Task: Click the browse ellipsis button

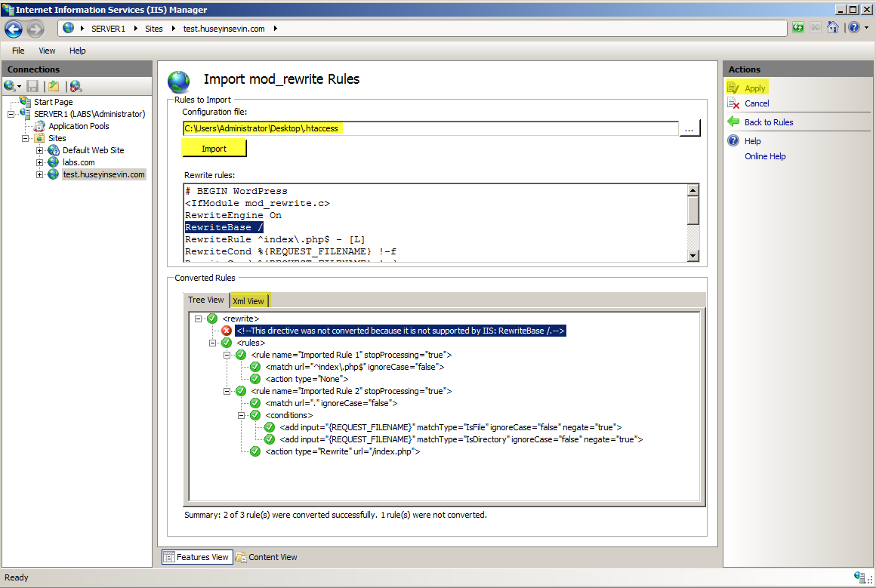Action: tap(689, 128)
